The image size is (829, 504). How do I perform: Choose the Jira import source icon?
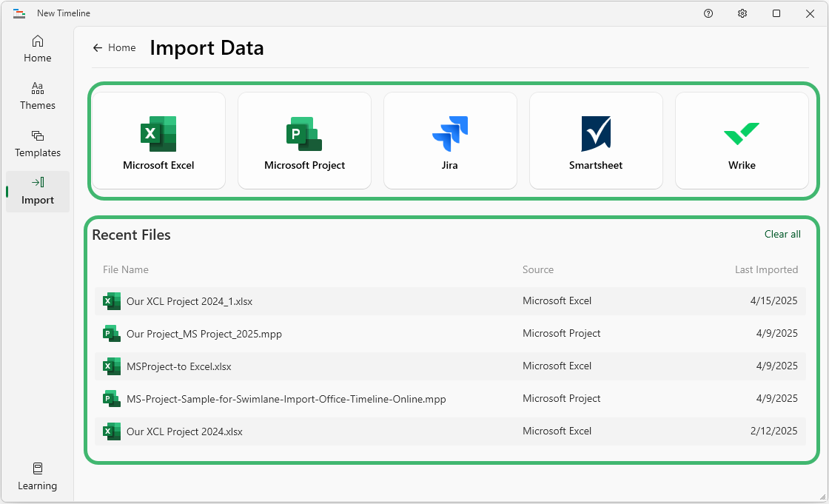pyautogui.click(x=450, y=135)
